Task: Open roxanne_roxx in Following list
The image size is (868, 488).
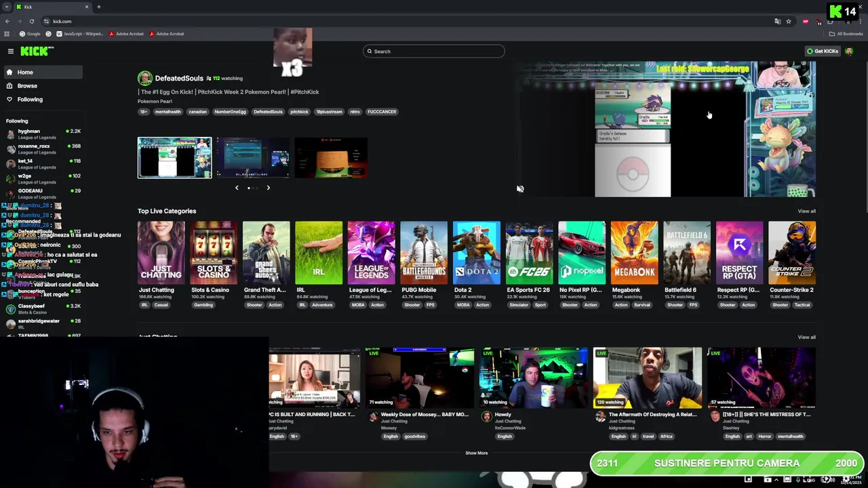Action: coord(42,149)
